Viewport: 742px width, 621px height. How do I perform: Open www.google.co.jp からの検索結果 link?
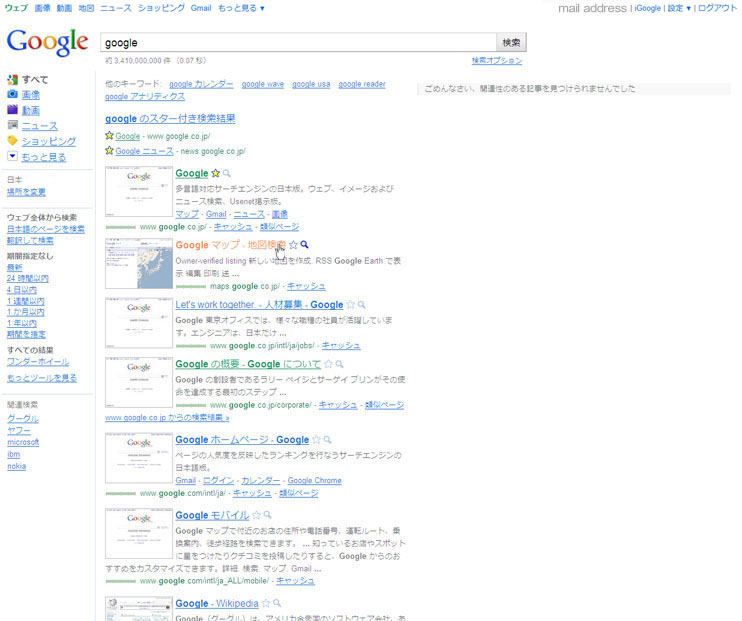point(167,417)
